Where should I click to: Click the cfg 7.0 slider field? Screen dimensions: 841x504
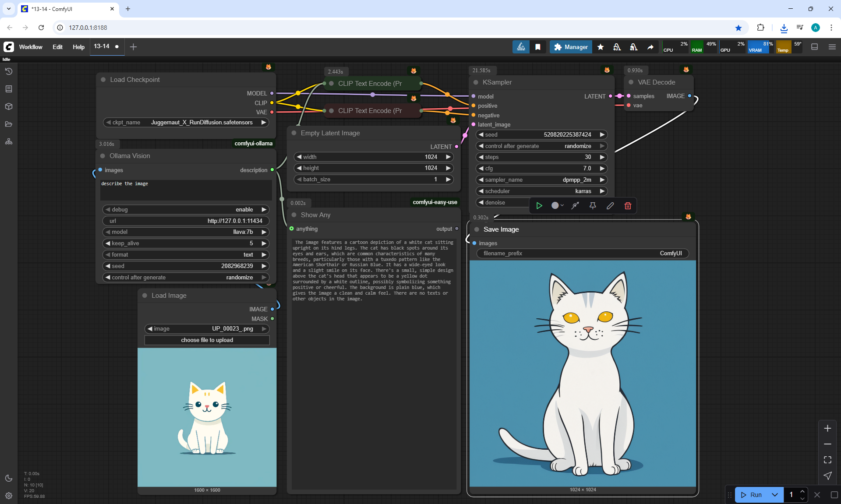(x=541, y=169)
